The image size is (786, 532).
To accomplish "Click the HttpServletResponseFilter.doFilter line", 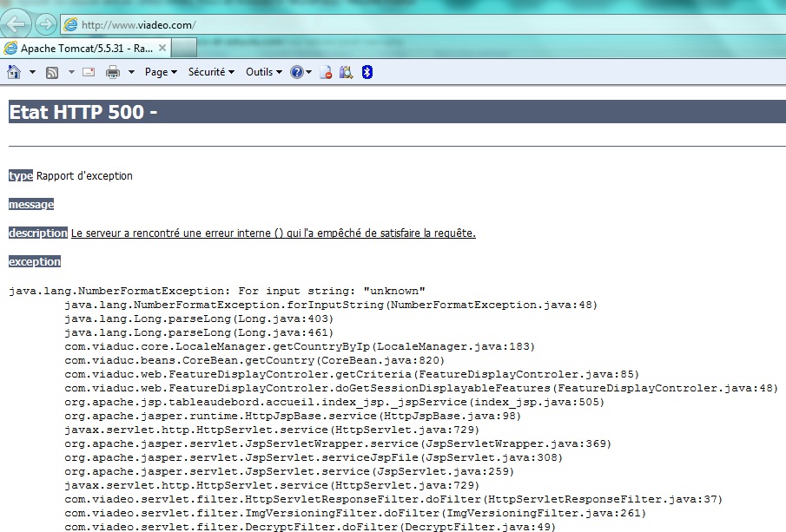I will pyautogui.click(x=393, y=499).
